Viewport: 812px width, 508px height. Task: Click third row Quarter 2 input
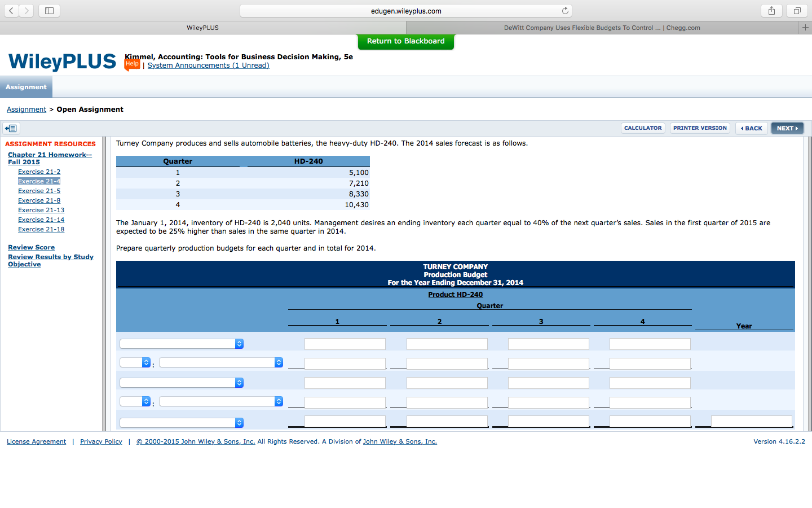[x=447, y=383]
